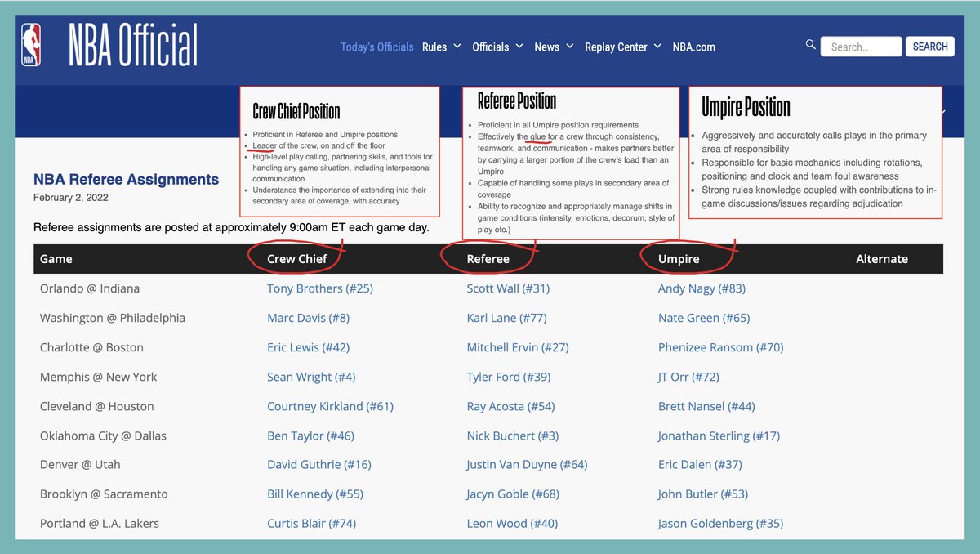Screen dimensions: 980x554
Task: Open Today's Officials menu item
Action: point(376,47)
